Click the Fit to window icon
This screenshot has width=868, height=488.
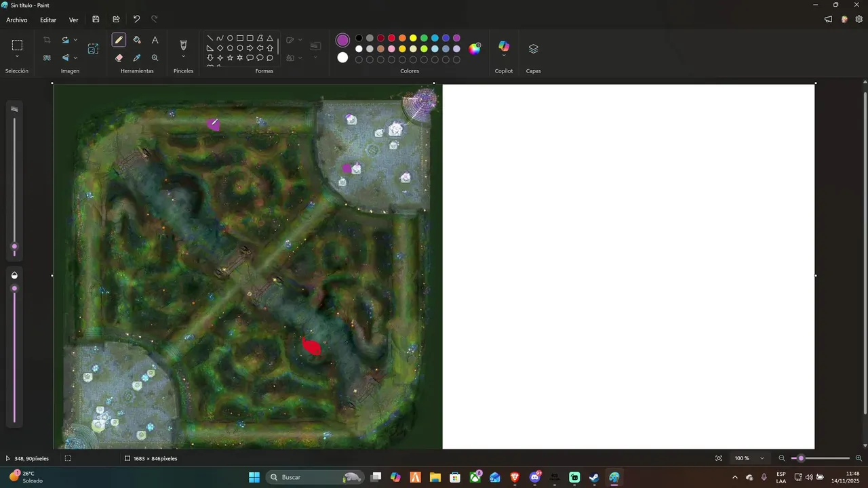point(719,458)
